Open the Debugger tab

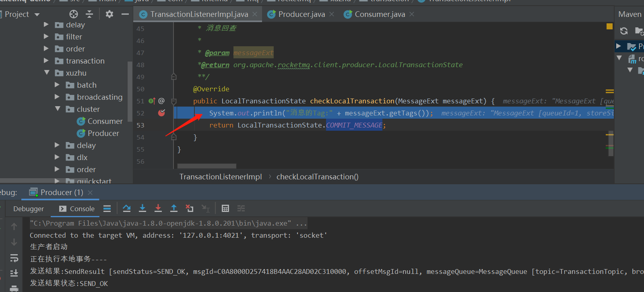click(29, 209)
